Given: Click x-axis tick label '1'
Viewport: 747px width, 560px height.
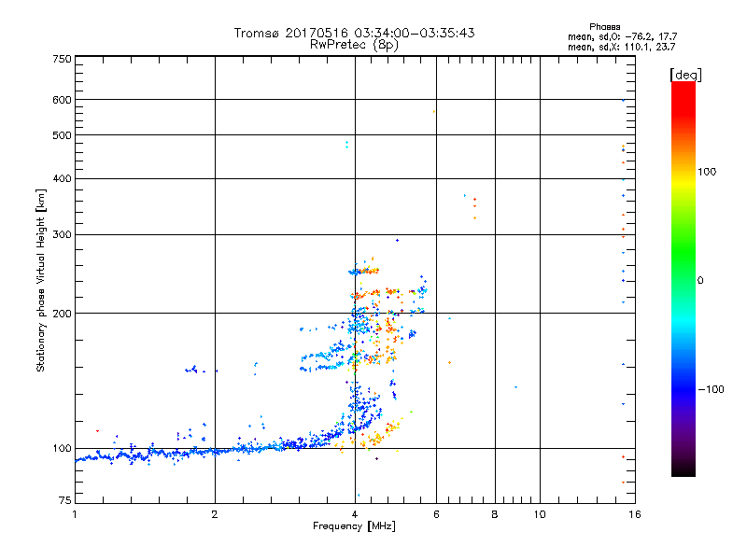Looking at the screenshot, I should (75, 514).
